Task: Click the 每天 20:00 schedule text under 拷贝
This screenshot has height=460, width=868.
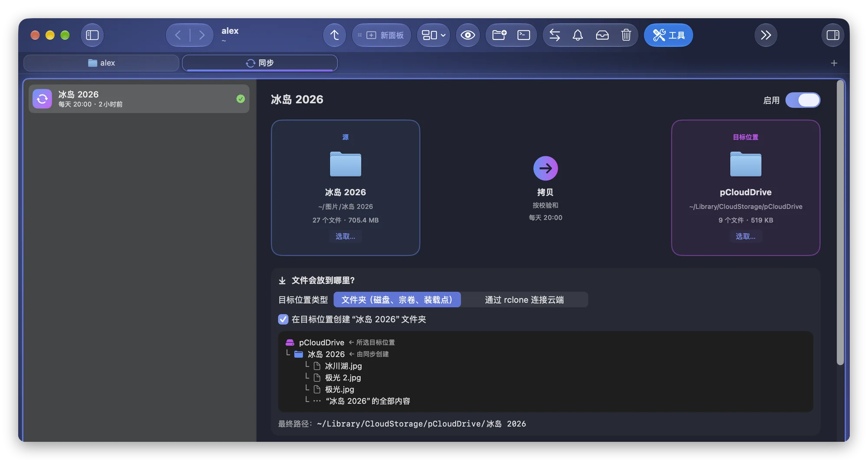Action: click(546, 217)
